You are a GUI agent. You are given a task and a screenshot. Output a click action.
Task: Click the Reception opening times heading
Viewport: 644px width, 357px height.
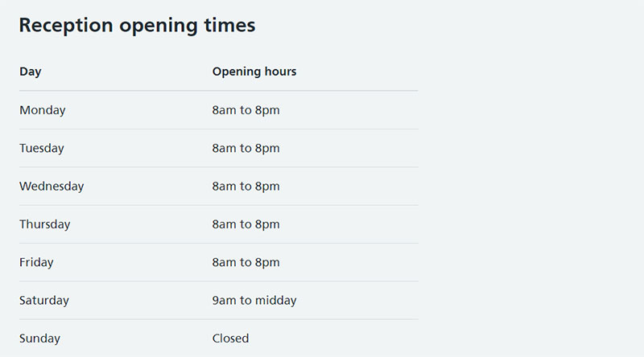137,26
